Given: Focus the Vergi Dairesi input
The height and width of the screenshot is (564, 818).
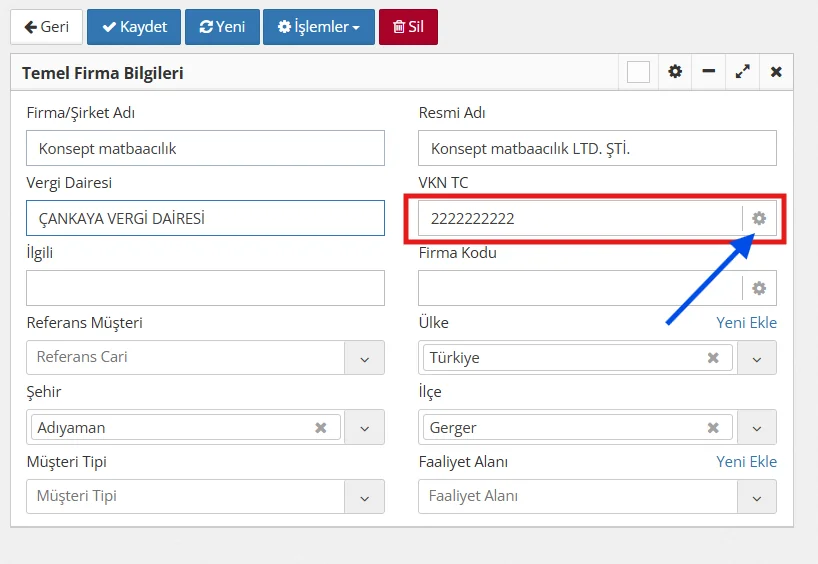Looking at the screenshot, I should (206, 218).
